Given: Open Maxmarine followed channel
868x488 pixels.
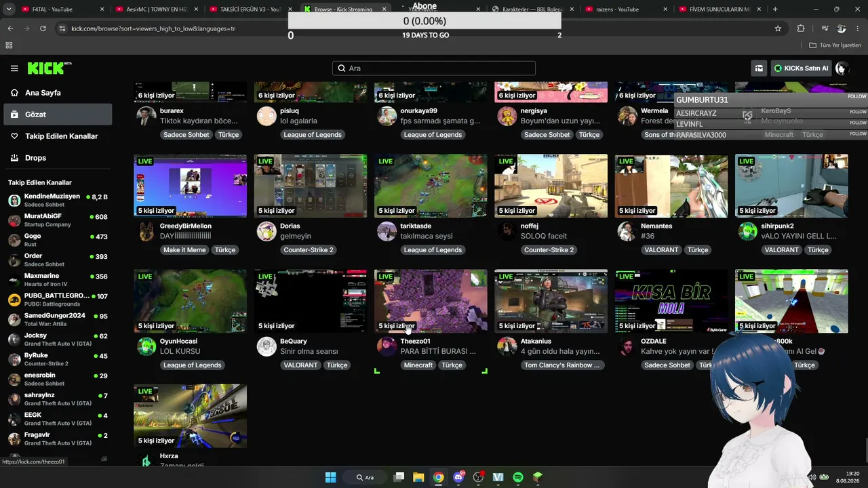Looking at the screenshot, I should (x=58, y=279).
